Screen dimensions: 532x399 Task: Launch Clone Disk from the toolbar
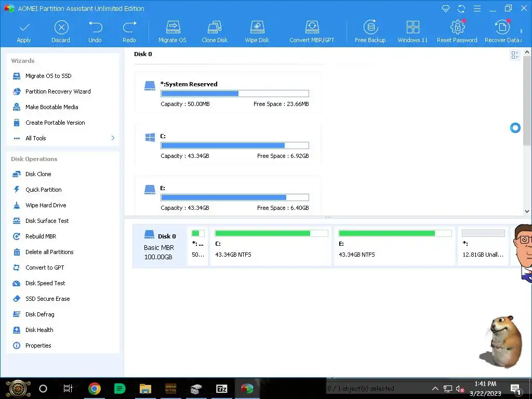215,32
